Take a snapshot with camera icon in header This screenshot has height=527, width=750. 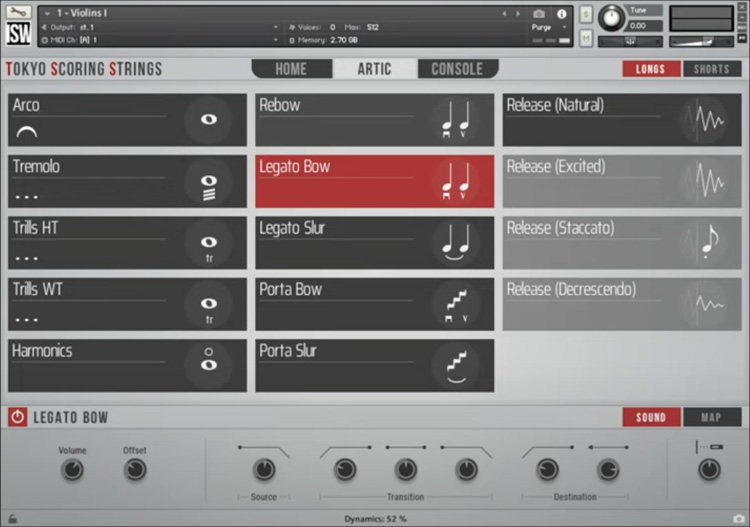(x=539, y=14)
